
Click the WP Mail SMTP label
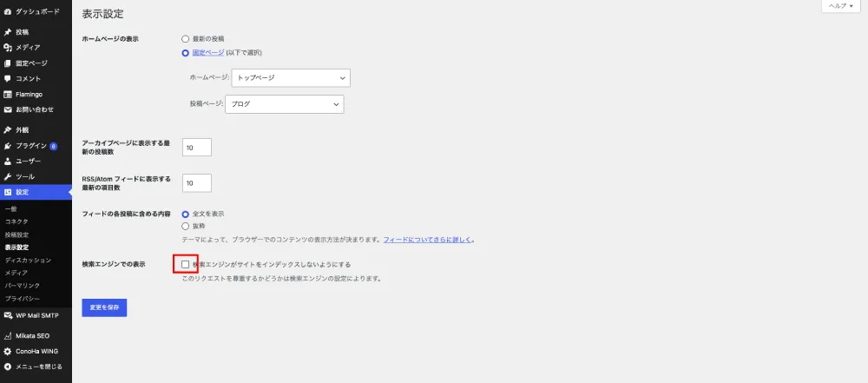click(37, 315)
